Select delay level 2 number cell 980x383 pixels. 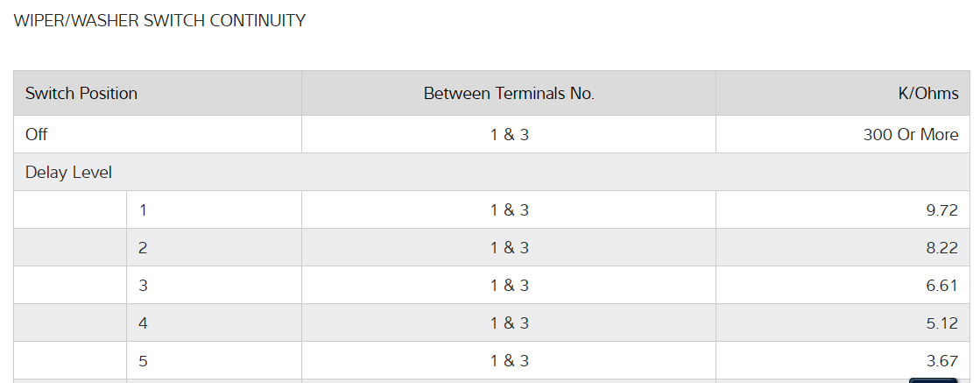(143, 248)
